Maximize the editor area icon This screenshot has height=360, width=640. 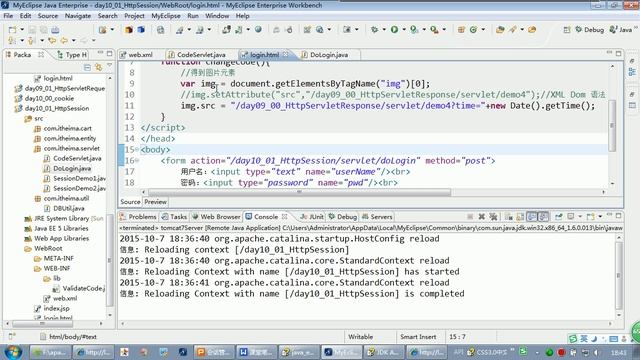click(619, 53)
